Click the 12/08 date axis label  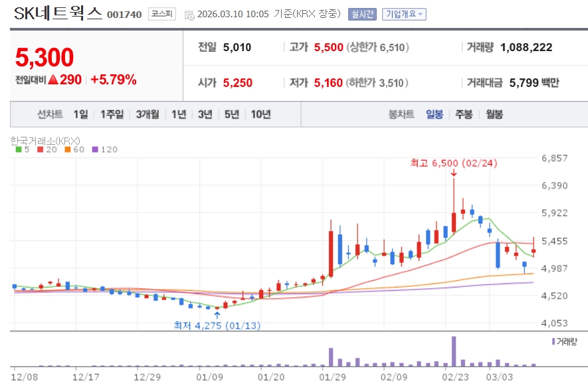point(25,377)
